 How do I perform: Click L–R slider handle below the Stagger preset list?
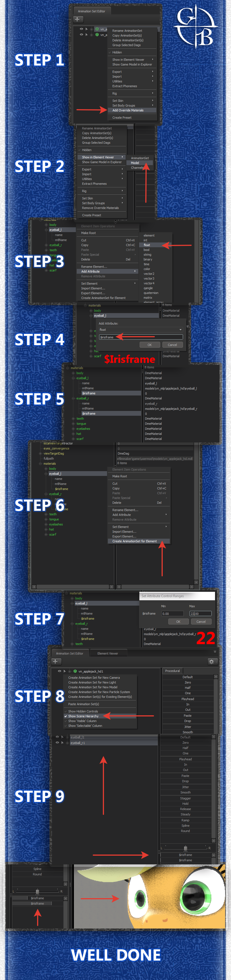[x=185, y=848]
